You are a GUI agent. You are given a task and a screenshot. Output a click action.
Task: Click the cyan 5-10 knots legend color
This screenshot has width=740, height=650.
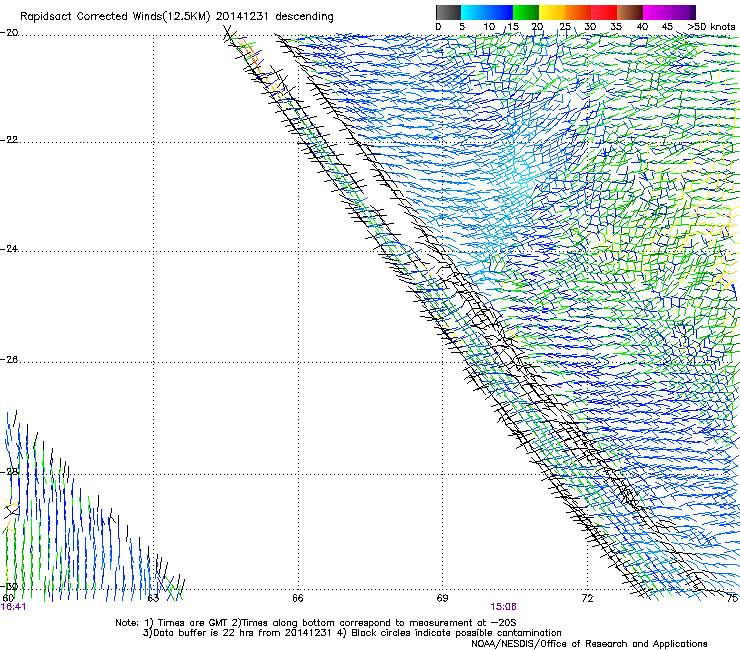coord(474,12)
